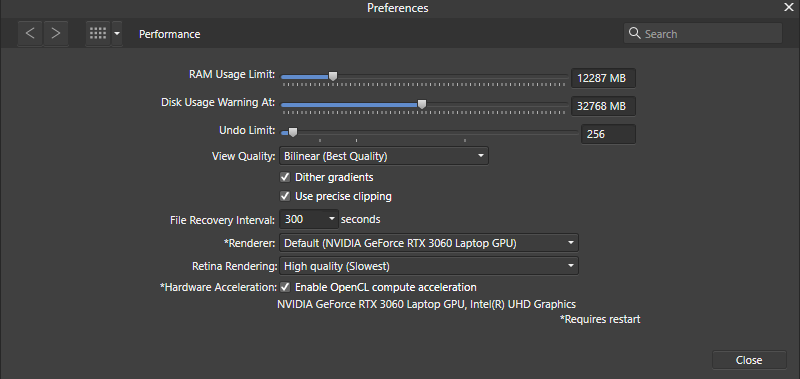Viewport: 800px width, 379px height.
Task: Open the category list dropdown arrow
Action: click(117, 34)
